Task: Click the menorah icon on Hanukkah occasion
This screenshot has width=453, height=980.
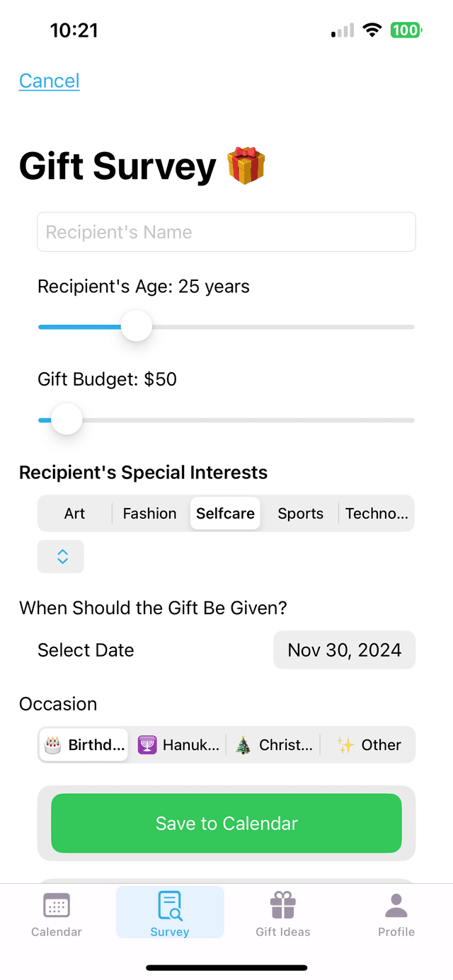Action: pos(147,744)
